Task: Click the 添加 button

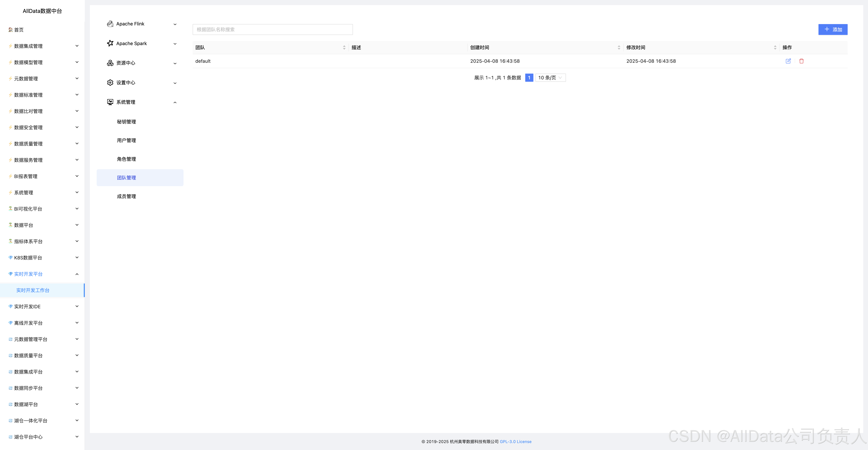Action: pos(833,30)
